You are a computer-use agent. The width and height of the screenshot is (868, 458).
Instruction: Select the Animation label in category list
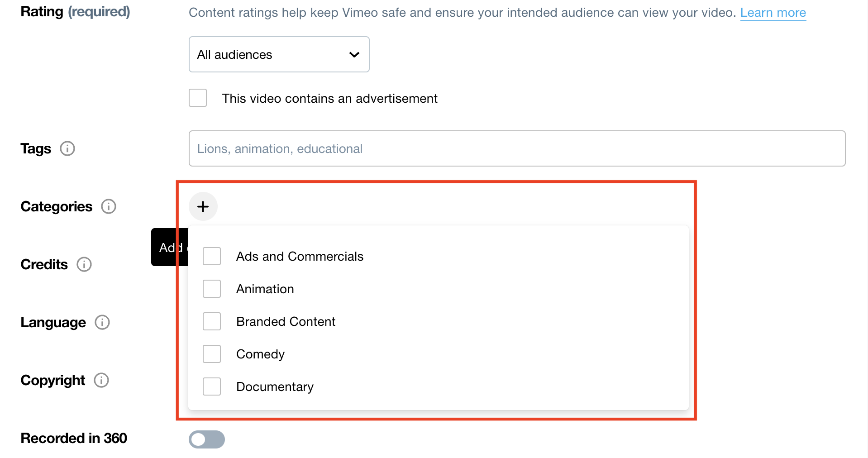tap(265, 289)
